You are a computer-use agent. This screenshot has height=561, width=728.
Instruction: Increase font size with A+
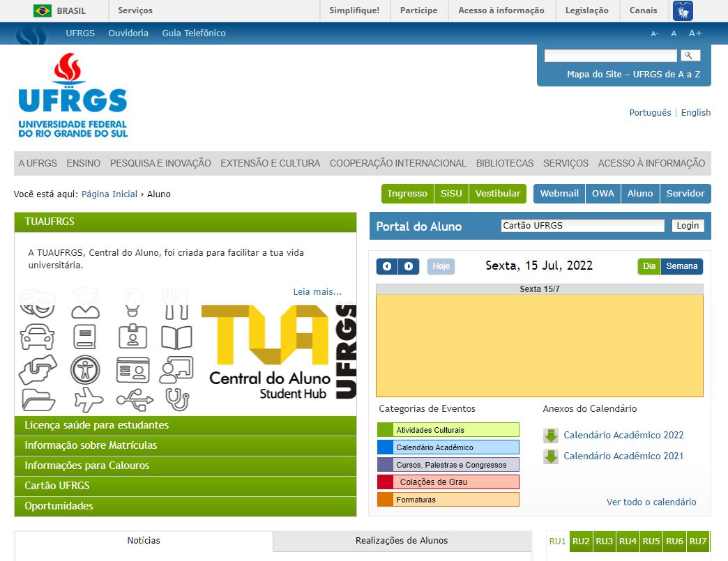695,33
